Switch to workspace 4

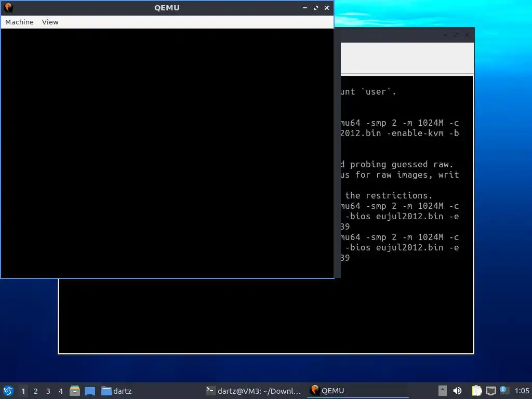coord(61,391)
